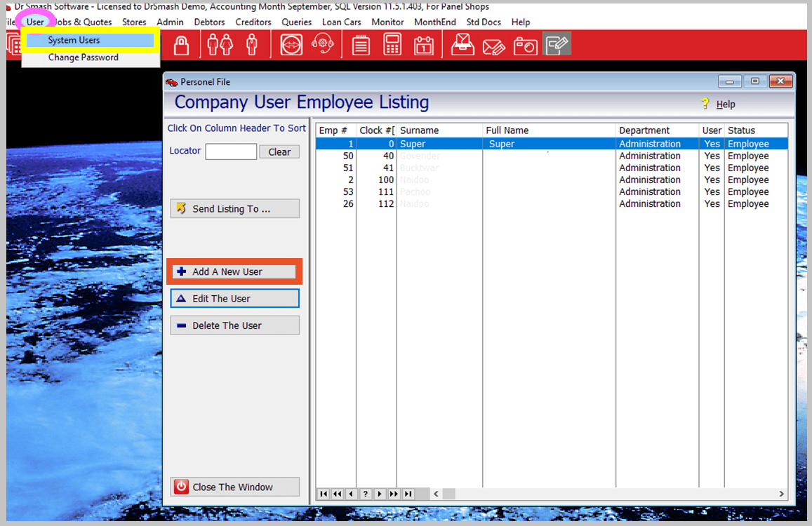This screenshot has width=812, height=526.
Task: Sort by the Surname column header
Action: (x=439, y=130)
